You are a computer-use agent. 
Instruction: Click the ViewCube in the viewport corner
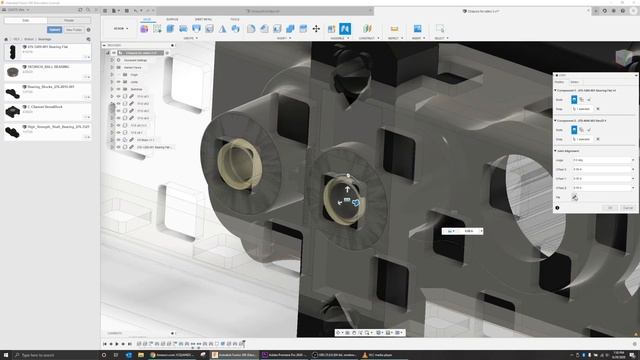624,59
